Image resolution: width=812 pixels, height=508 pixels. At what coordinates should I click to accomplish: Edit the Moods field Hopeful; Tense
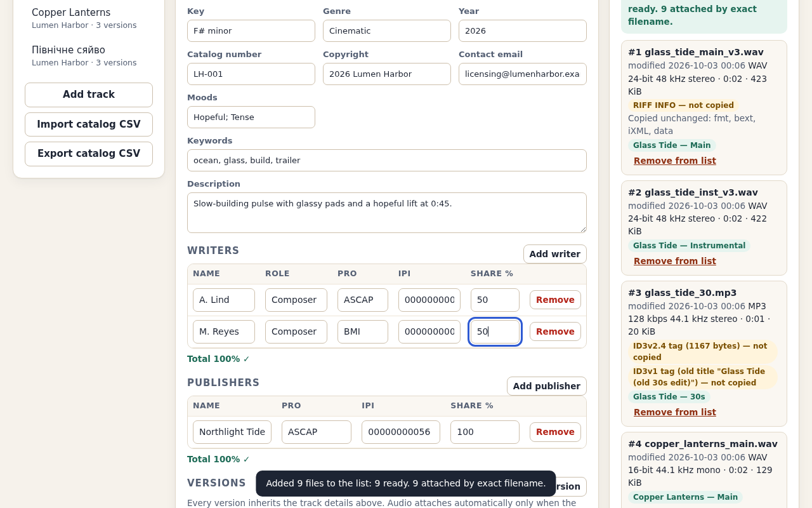tap(251, 117)
